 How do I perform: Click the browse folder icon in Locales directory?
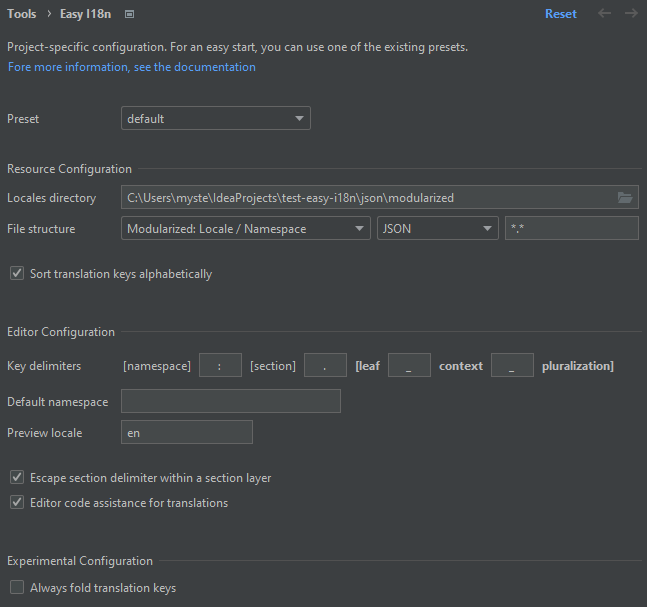click(625, 198)
